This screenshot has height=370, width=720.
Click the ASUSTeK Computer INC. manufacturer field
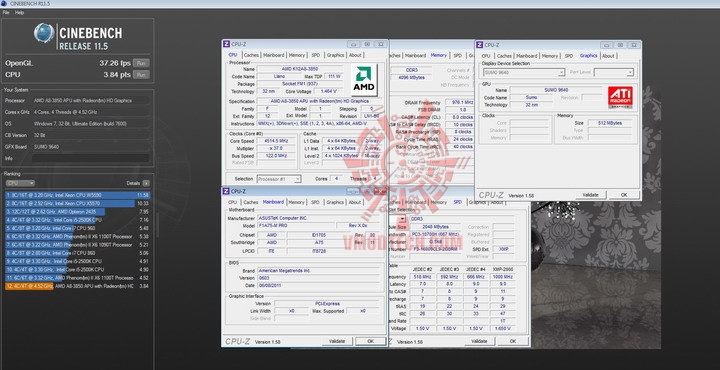pyautogui.click(x=318, y=219)
